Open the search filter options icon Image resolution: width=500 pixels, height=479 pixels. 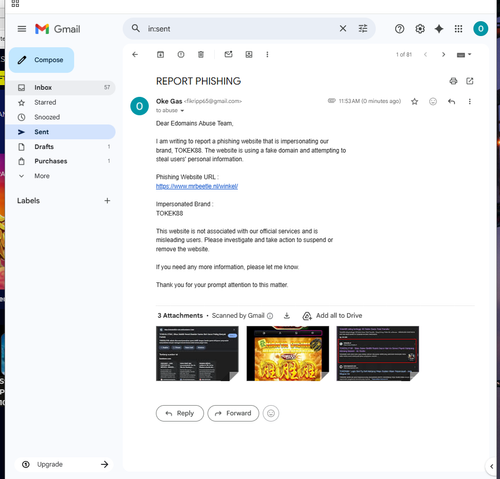363,29
